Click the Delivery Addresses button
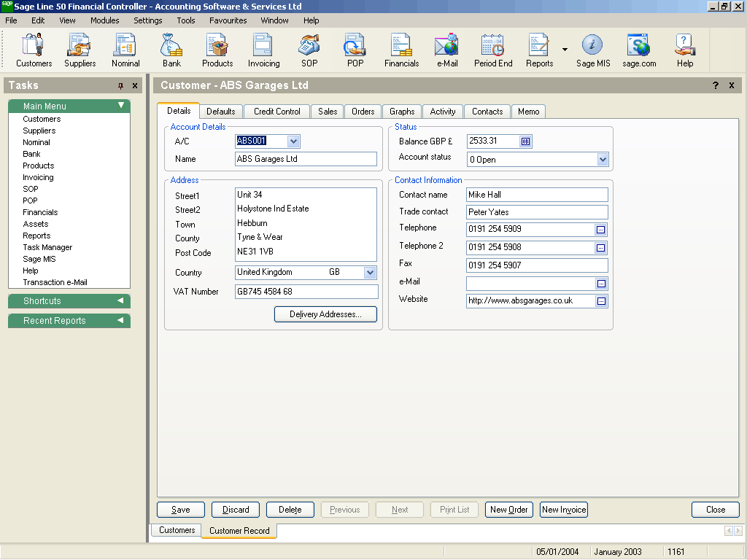 click(325, 314)
